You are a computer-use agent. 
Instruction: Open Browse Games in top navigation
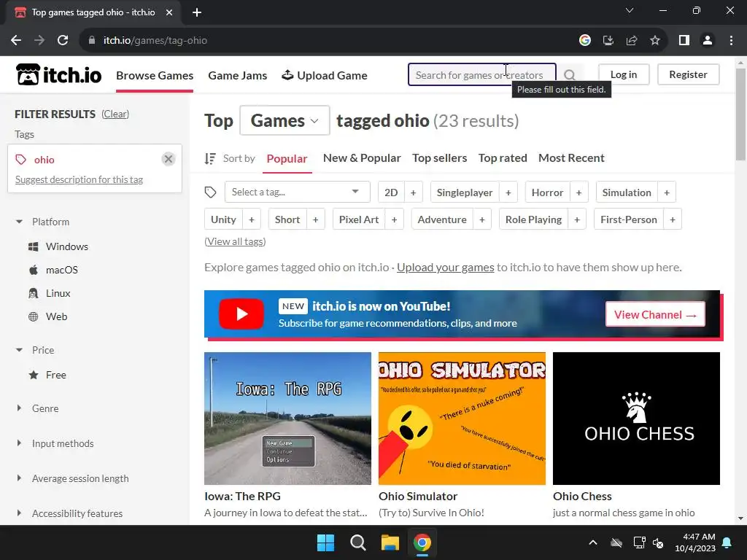point(155,75)
